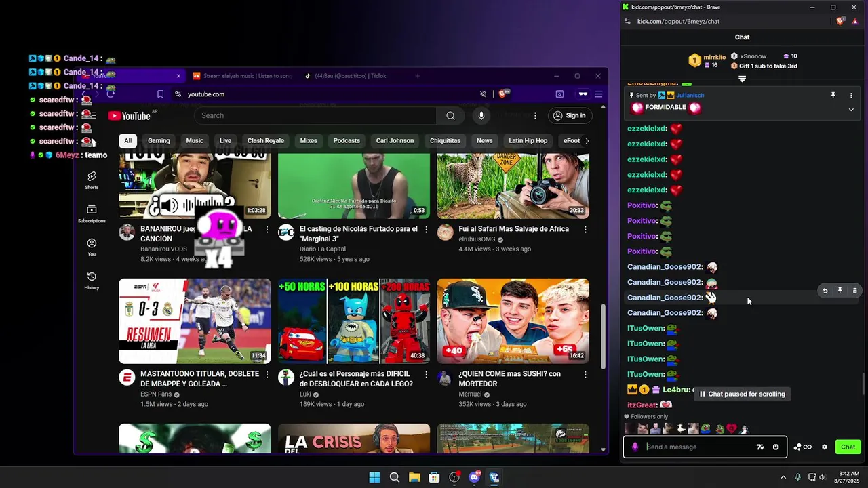This screenshot has height=488, width=868.
Task: Click Brave Shields icon in Kick chat window
Action: [x=841, y=22]
